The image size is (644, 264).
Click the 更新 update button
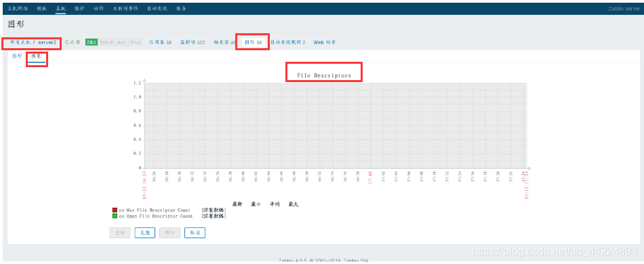[x=120, y=233]
